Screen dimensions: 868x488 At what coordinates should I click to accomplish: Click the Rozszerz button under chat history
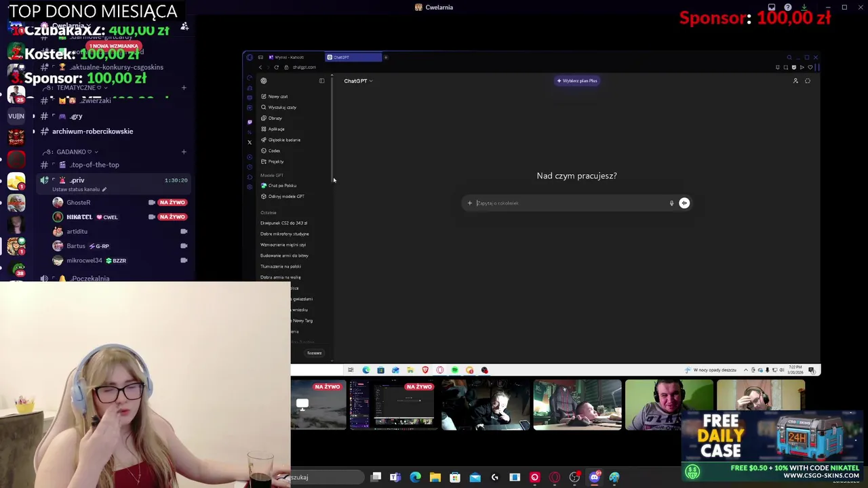(314, 353)
